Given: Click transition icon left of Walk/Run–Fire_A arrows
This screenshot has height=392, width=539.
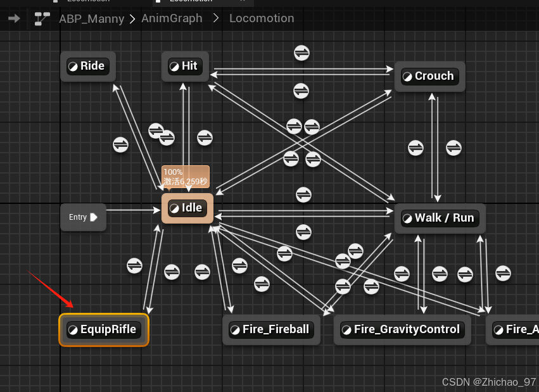Looking at the screenshot, I should [x=465, y=274].
